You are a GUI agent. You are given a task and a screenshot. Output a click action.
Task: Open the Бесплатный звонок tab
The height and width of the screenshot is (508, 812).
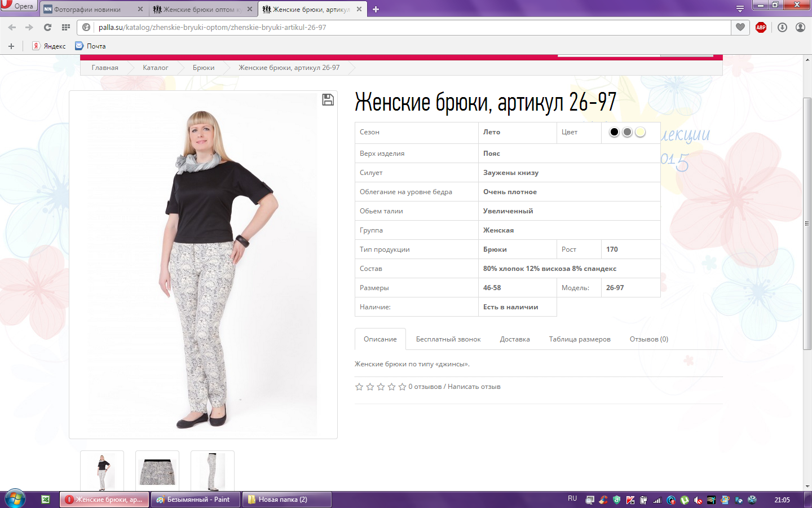pyautogui.click(x=448, y=339)
